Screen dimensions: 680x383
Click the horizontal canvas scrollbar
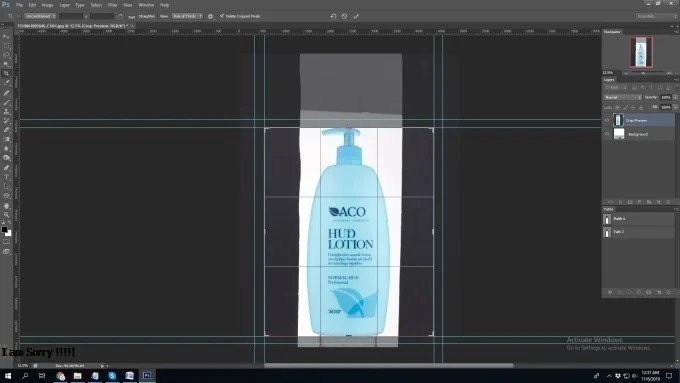point(389,365)
